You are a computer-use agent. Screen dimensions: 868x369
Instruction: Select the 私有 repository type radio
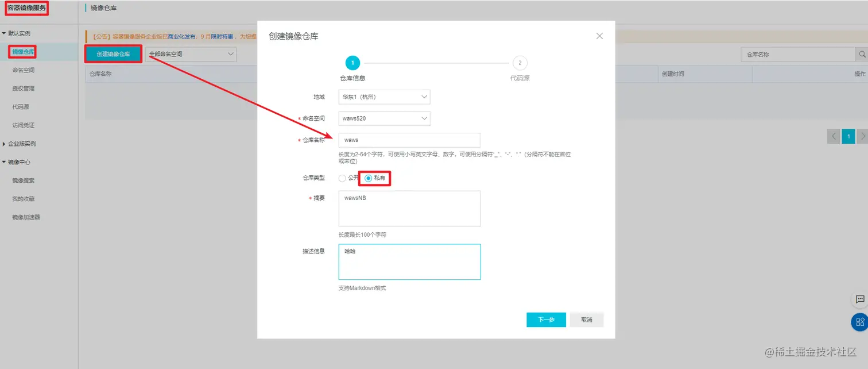pyautogui.click(x=369, y=178)
